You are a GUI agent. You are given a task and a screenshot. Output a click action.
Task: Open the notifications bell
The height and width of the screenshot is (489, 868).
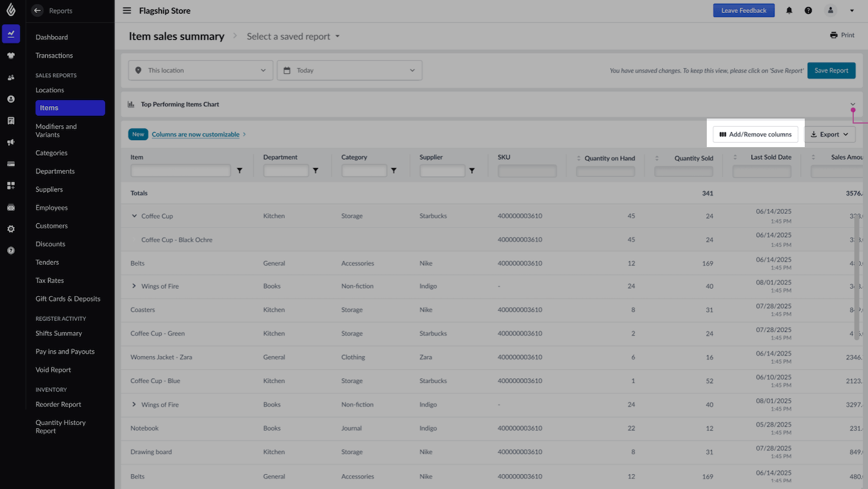tap(789, 11)
